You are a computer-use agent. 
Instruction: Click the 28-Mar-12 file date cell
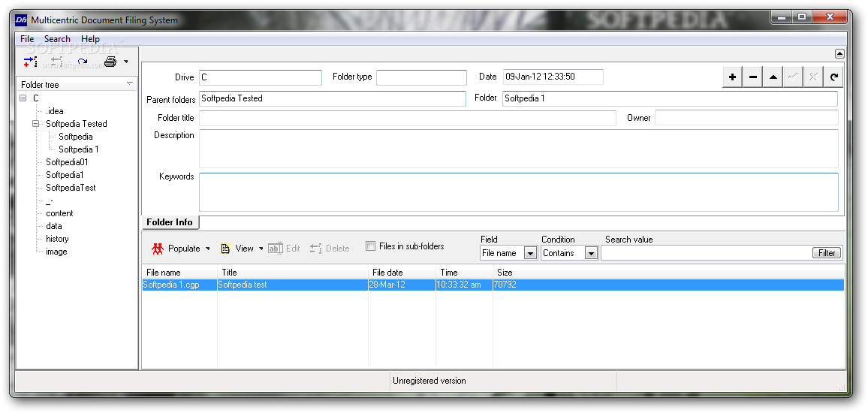402,285
